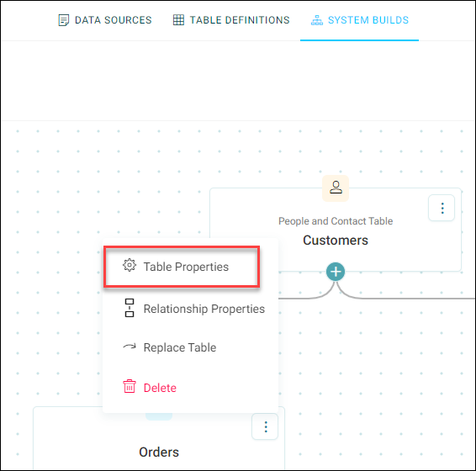Switch to Table Definitions tab
The image size is (476, 471).
[x=231, y=20]
